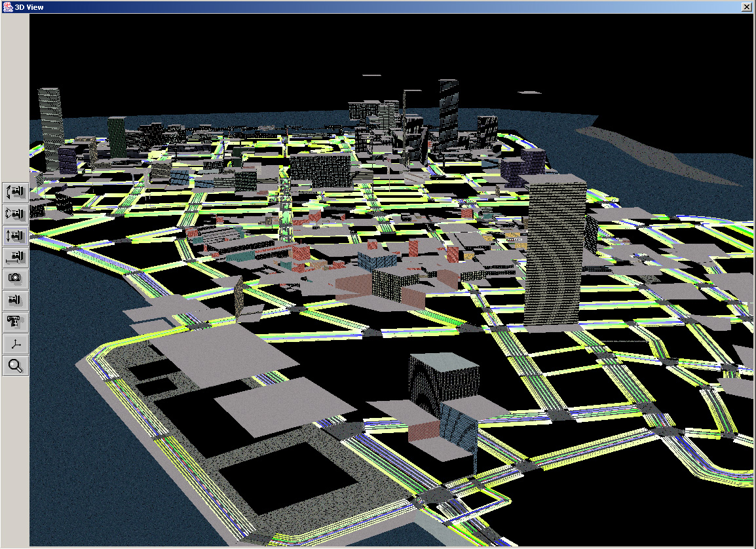This screenshot has width=756, height=549.
Task: Click the camera tilt rotation tool
Action: click(15, 192)
